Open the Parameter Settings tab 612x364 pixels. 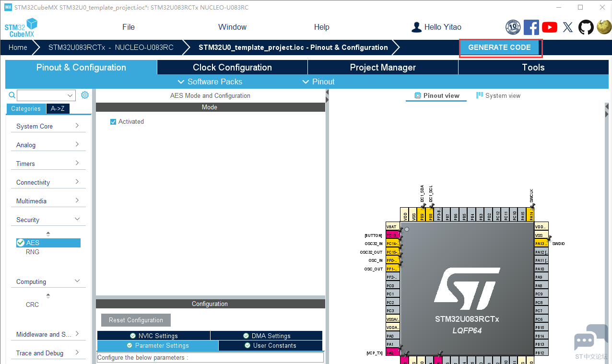(158, 345)
